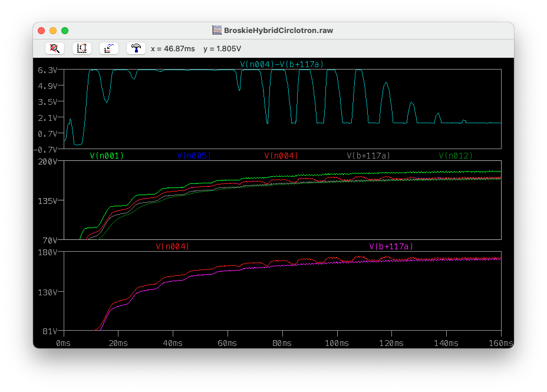Screen dimensions: 547x392
Task: Click the 70V middle-pane axis label
Action: (50, 241)
